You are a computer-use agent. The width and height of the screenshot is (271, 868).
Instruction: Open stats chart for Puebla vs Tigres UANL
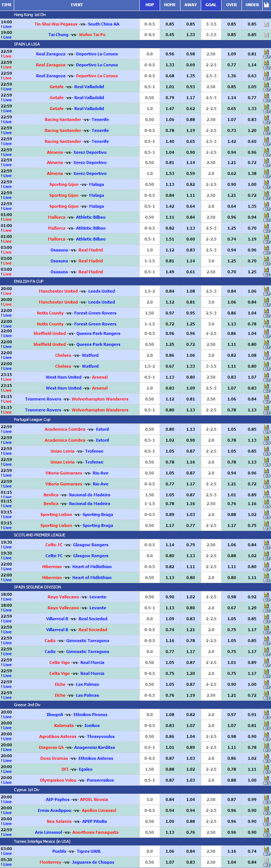266,849
